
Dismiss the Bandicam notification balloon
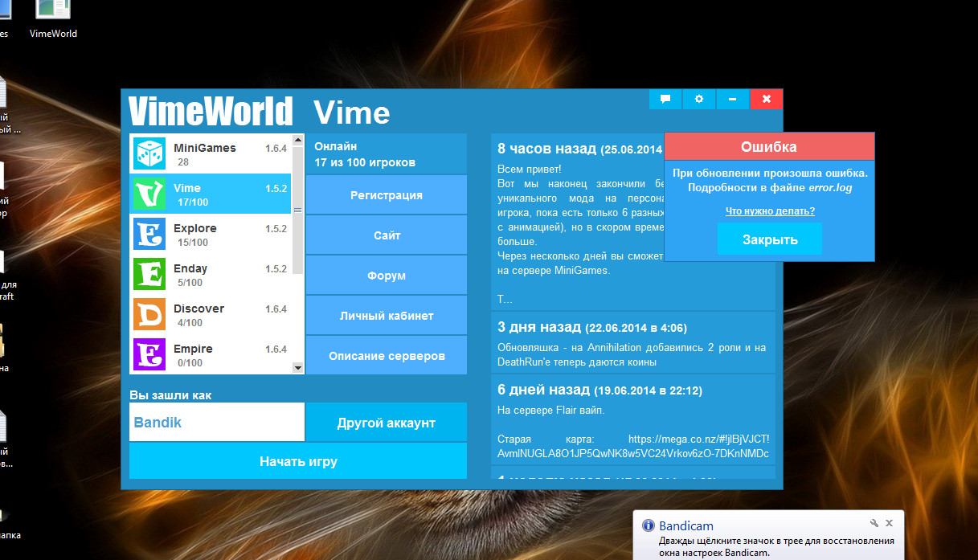[x=889, y=523]
